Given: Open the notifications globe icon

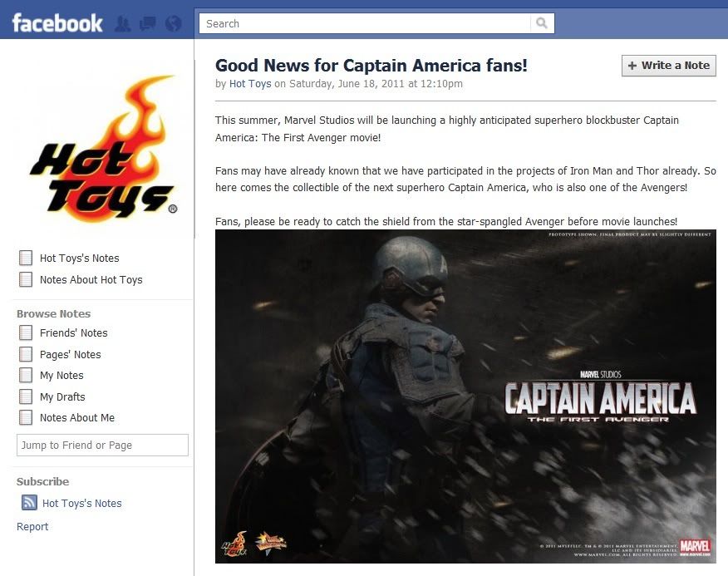Looking at the screenshot, I should pyautogui.click(x=173, y=23).
